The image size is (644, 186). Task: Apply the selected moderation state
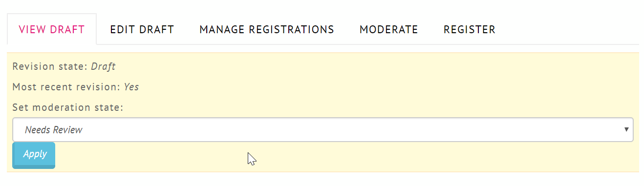tap(34, 155)
